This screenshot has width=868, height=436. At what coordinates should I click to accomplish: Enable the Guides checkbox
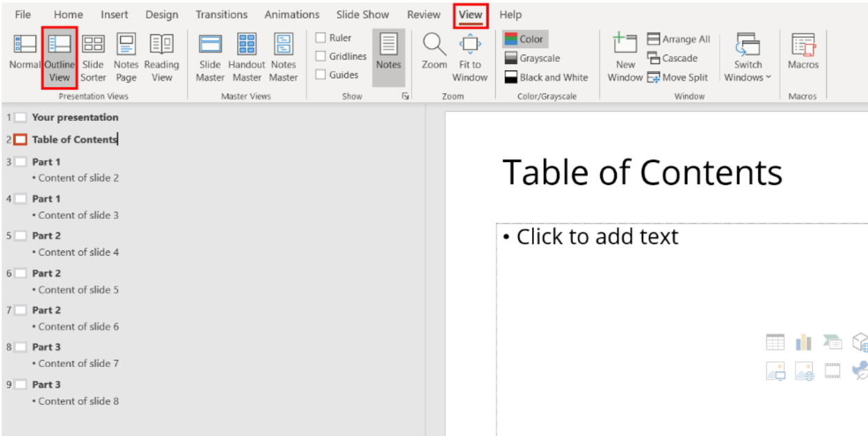coord(321,75)
